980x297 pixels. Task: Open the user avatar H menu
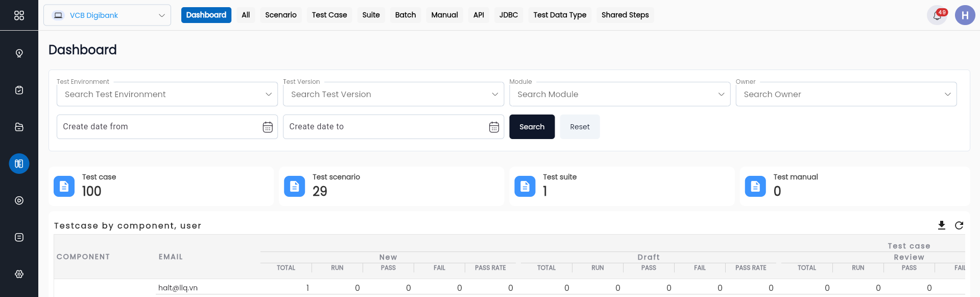click(x=965, y=15)
